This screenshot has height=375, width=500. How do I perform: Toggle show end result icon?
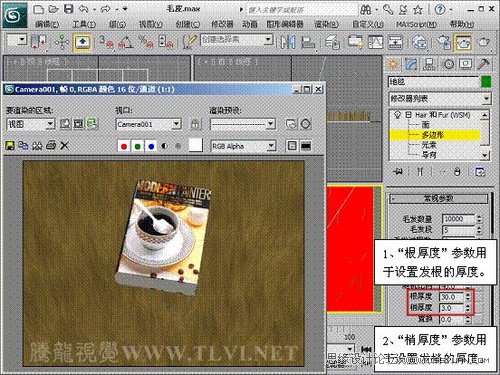point(420,172)
